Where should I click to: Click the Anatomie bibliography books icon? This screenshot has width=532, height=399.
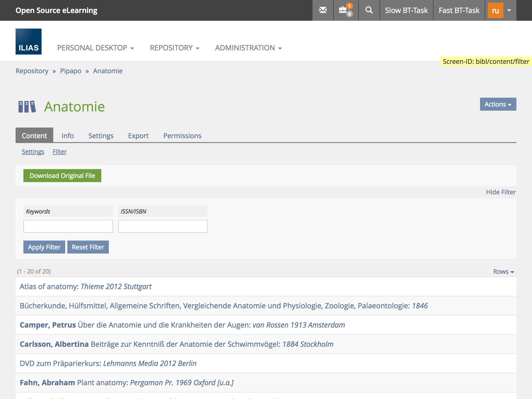27,107
